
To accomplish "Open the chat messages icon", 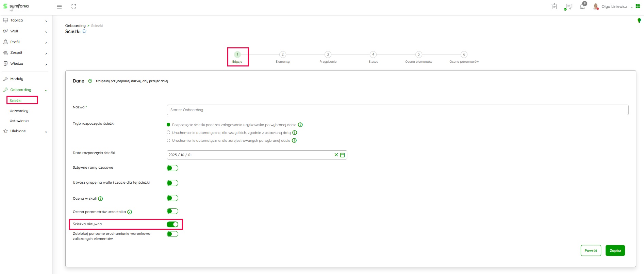I will coord(568,6).
